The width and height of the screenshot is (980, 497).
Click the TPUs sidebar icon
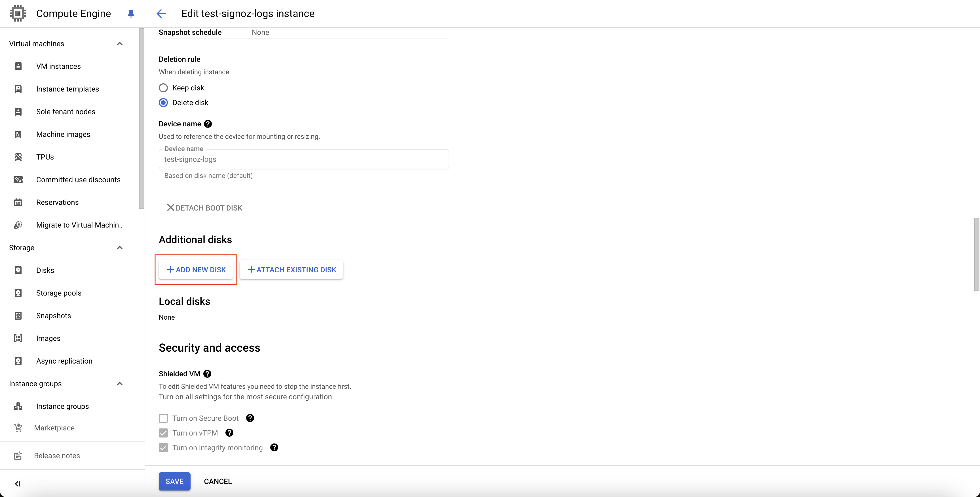[18, 157]
